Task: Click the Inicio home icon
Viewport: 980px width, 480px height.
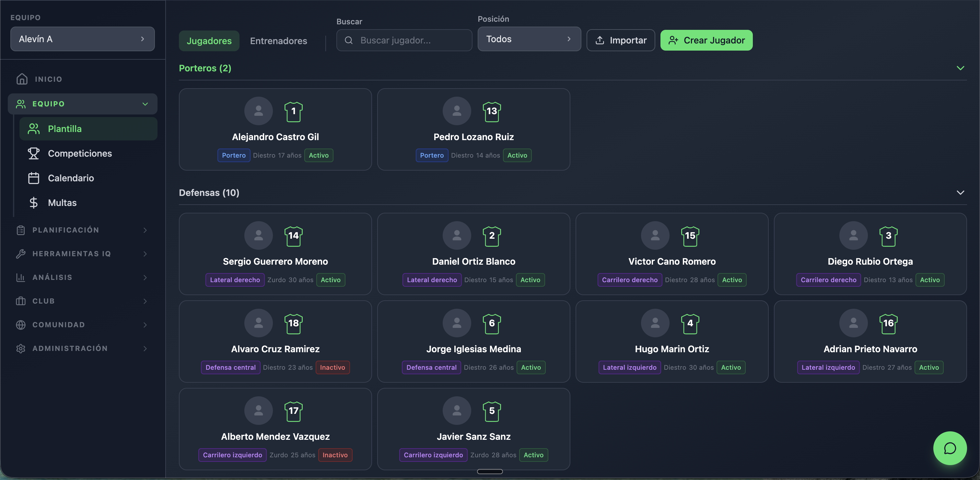Action: click(x=22, y=79)
